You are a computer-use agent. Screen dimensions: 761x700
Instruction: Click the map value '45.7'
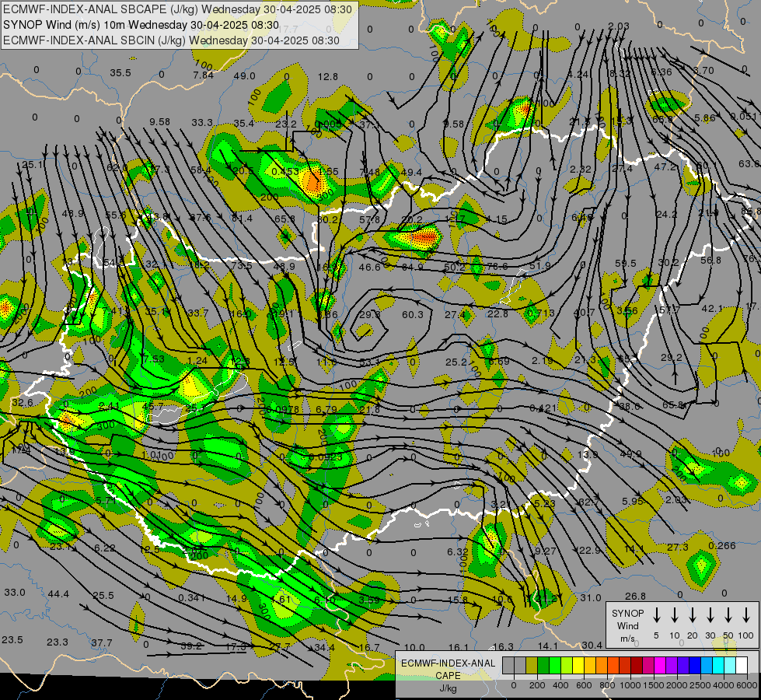click(x=153, y=406)
